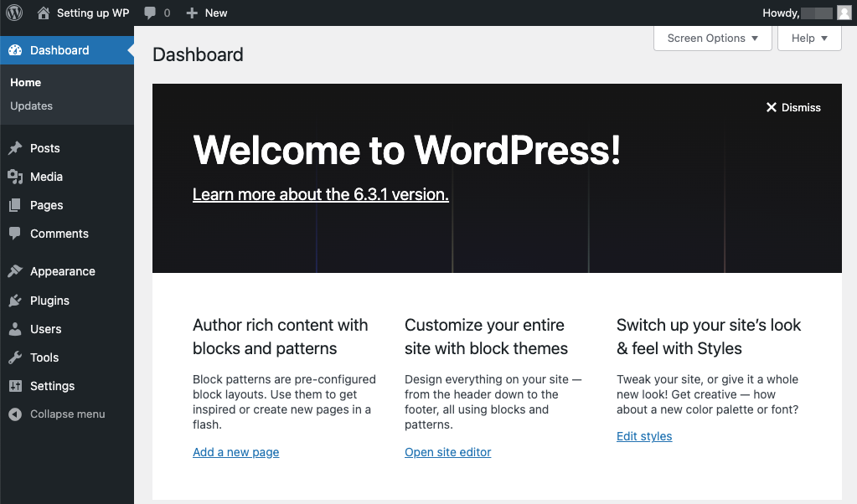Click the Block patterns are pre-configured paragraph

point(284,402)
